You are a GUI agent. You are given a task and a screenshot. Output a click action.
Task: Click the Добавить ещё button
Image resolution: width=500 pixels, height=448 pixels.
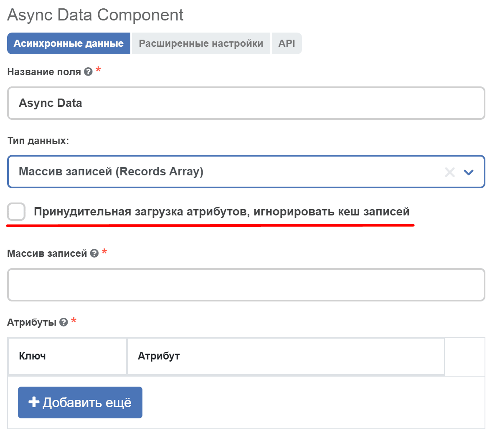[80, 402]
